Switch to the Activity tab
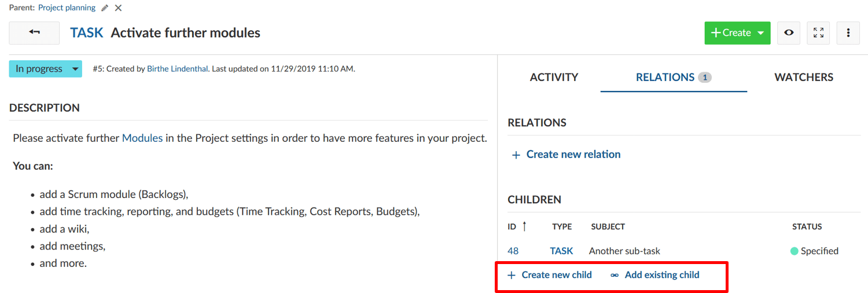This screenshot has height=293, width=868. click(x=554, y=77)
